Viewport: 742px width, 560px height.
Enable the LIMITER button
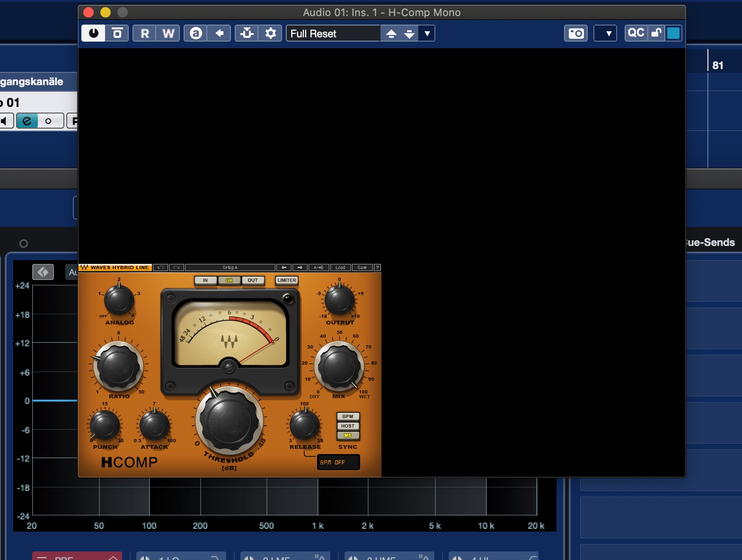287,280
